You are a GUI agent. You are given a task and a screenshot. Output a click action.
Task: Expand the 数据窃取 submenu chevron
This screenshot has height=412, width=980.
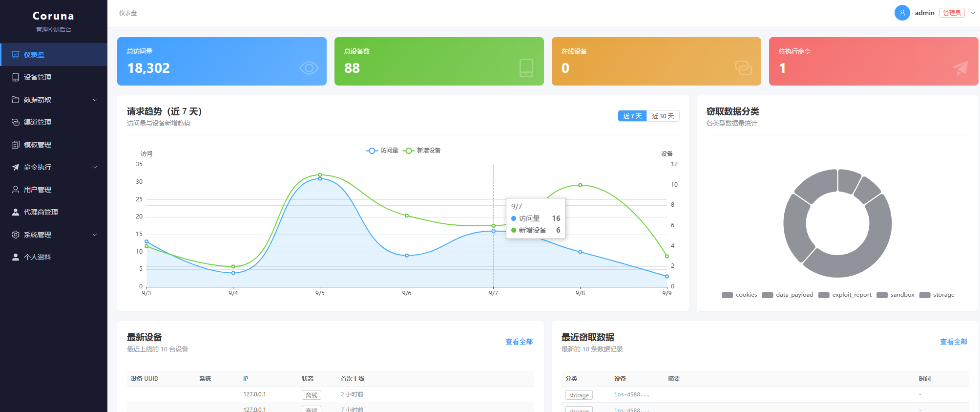(x=95, y=100)
